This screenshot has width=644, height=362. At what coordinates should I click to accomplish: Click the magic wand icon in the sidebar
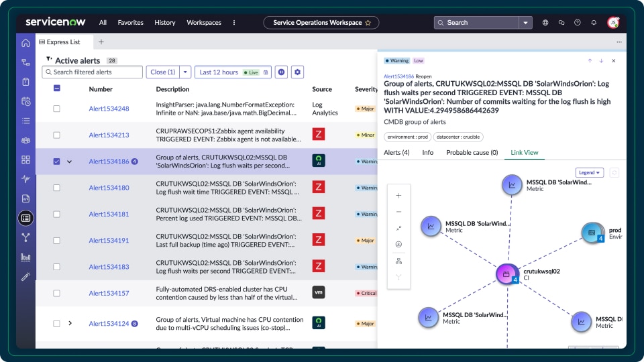click(25, 276)
